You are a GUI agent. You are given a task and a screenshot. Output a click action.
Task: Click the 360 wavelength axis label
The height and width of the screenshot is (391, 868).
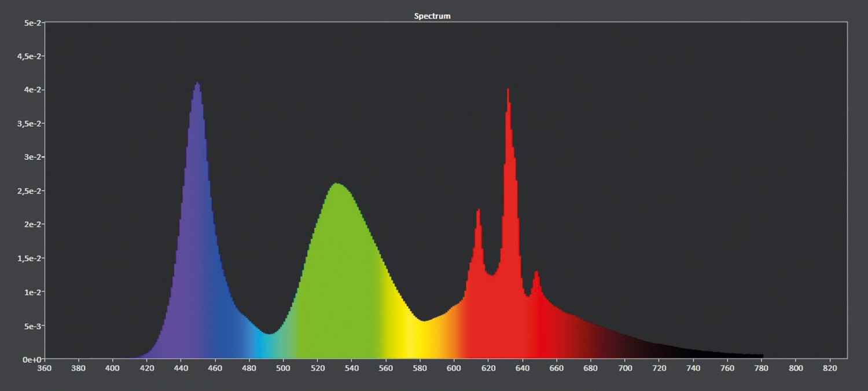coord(44,368)
